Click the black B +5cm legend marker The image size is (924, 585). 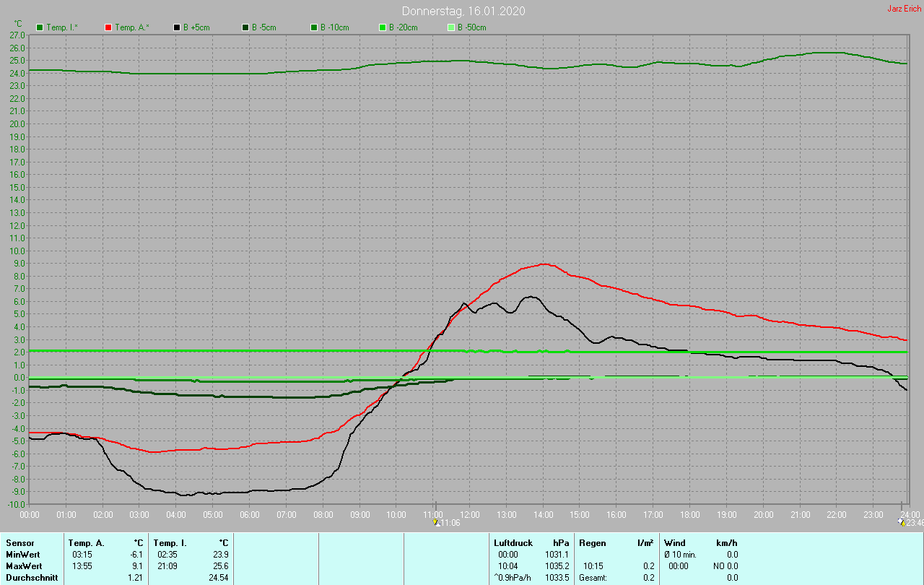177,27
